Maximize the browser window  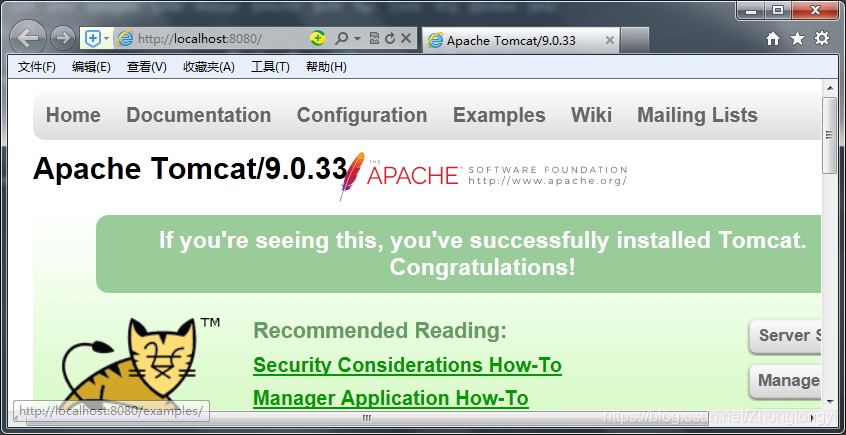777,10
